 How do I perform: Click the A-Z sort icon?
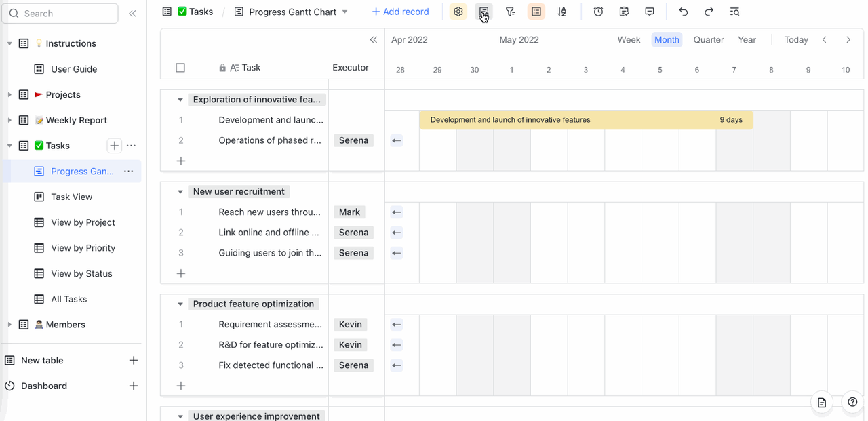562,12
